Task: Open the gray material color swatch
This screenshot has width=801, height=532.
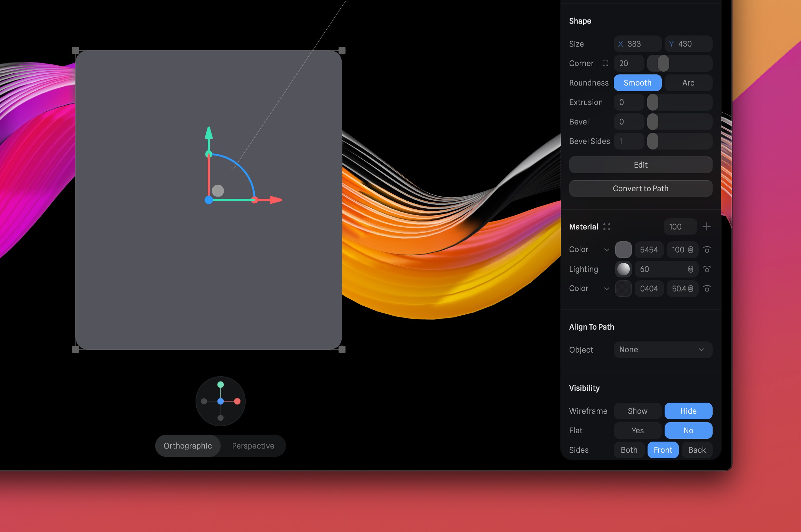Action: point(623,250)
